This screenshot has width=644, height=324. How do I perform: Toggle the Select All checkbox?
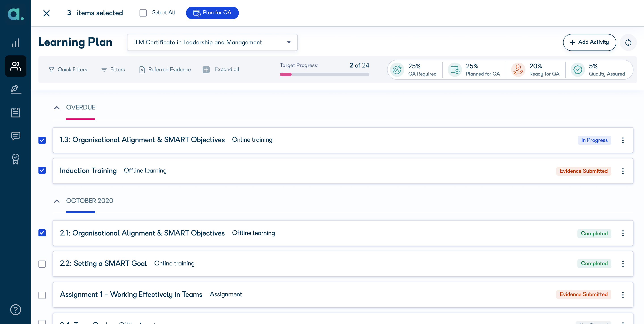tap(143, 13)
